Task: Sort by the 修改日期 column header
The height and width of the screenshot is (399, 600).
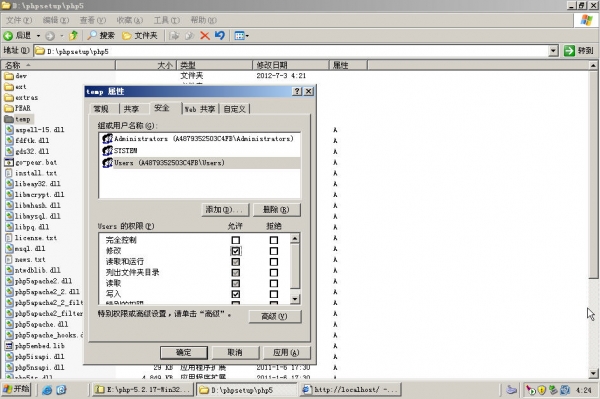Action: pos(290,65)
